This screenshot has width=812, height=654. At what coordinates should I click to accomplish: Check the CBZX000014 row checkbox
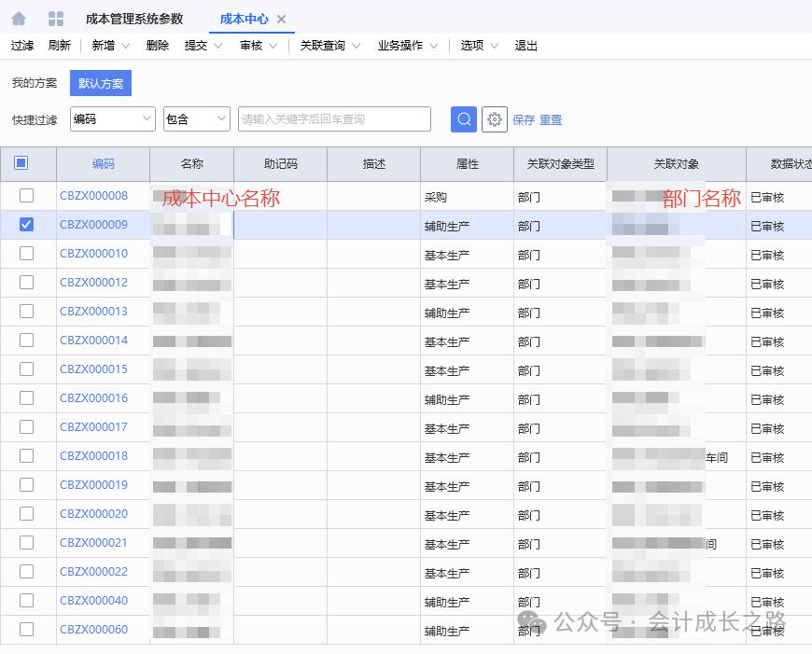(x=26, y=341)
